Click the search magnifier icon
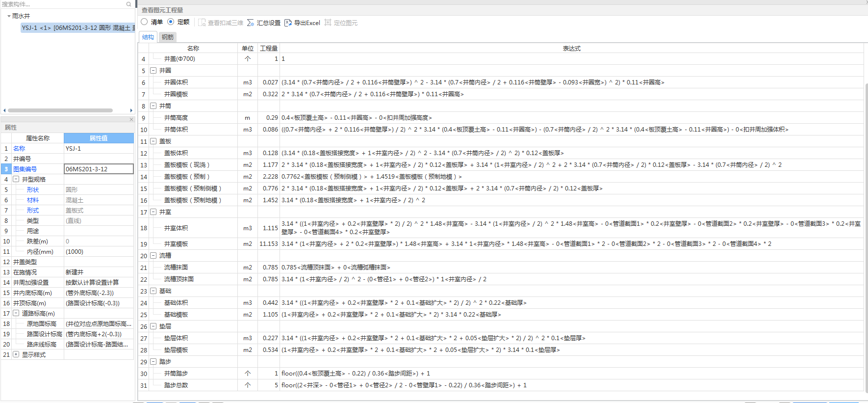The width and height of the screenshot is (868, 403). [x=129, y=4]
